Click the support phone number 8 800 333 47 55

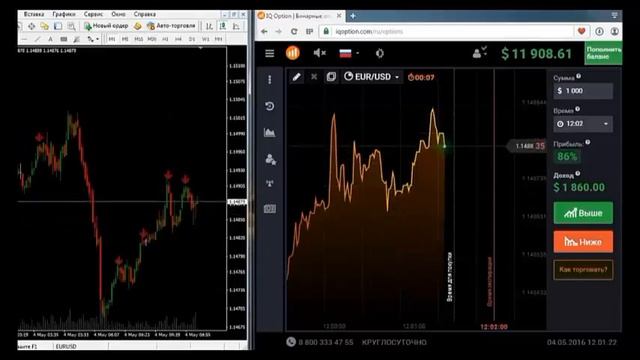(x=325, y=342)
